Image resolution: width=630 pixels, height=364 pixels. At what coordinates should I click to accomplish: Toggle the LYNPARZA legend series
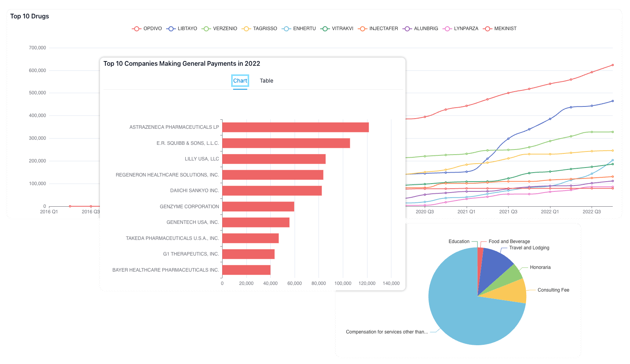pos(460,29)
